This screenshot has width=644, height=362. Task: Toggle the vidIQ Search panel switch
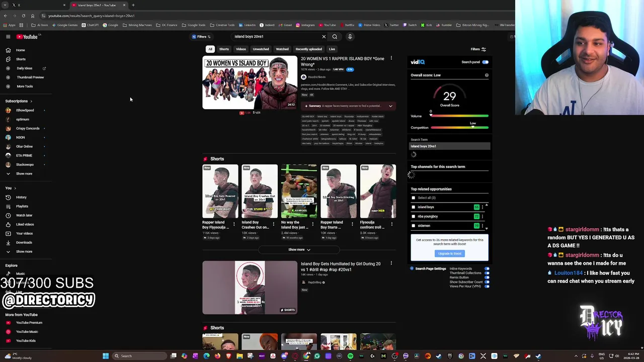pyautogui.click(x=485, y=62)
